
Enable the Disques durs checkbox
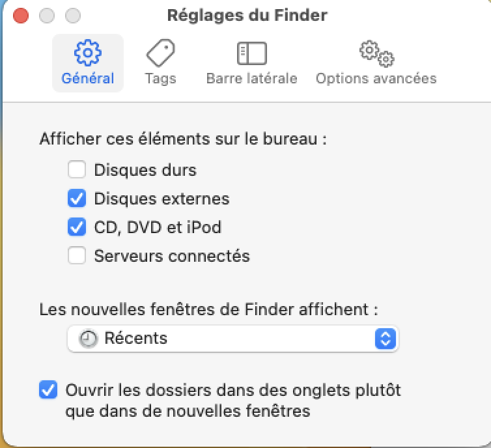77,171
